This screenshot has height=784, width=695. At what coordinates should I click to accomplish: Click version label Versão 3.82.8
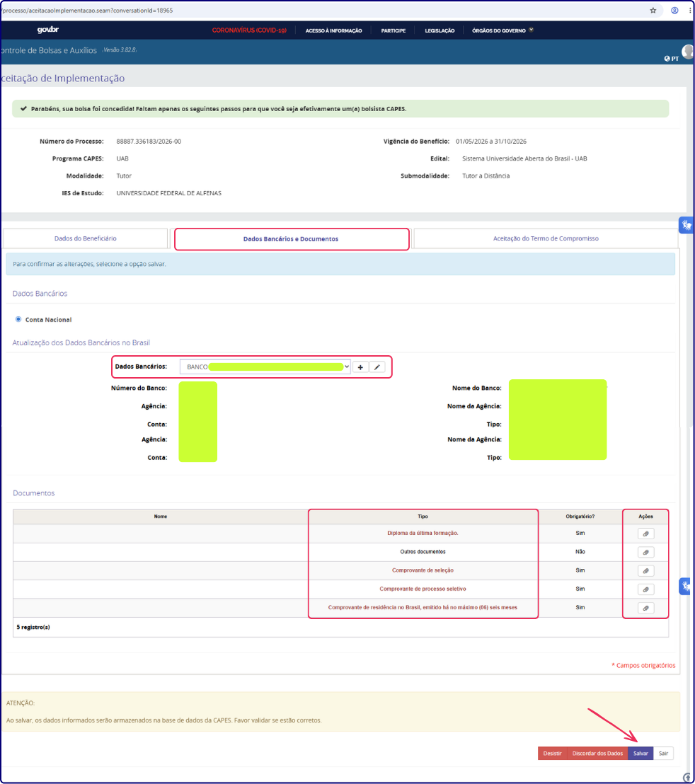tap(120, 50)
